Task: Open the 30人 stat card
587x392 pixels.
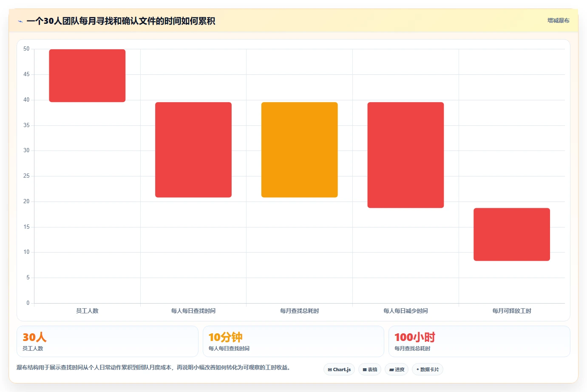Action: point(108,341)
